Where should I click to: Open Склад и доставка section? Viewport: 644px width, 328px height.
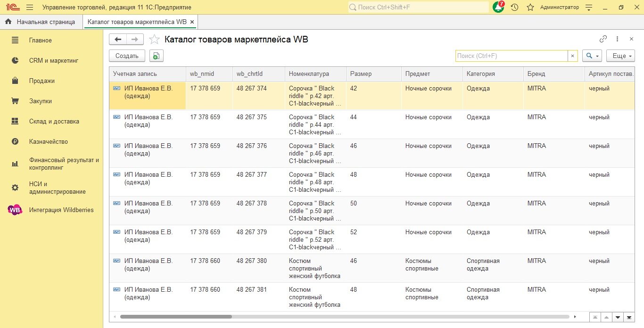[54, 122]
